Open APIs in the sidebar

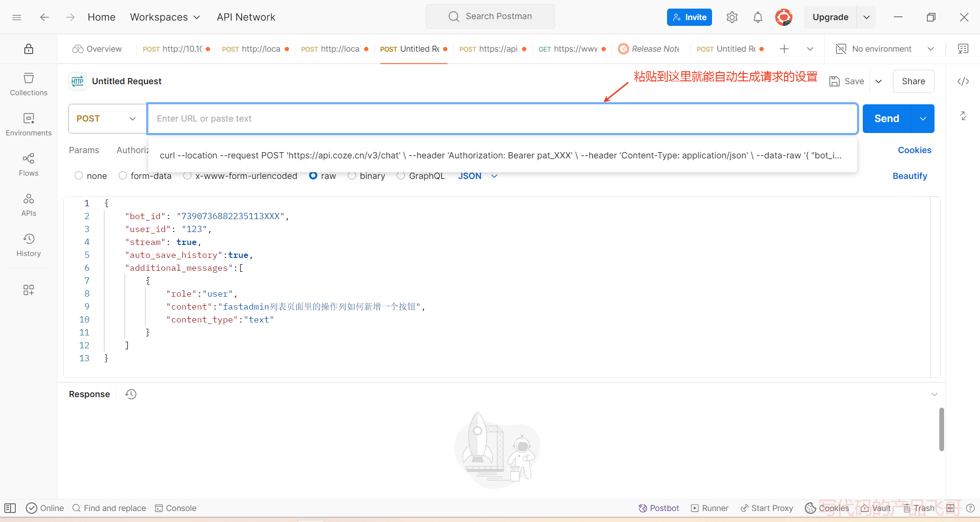pyautogui.click(x=29, y=205)
